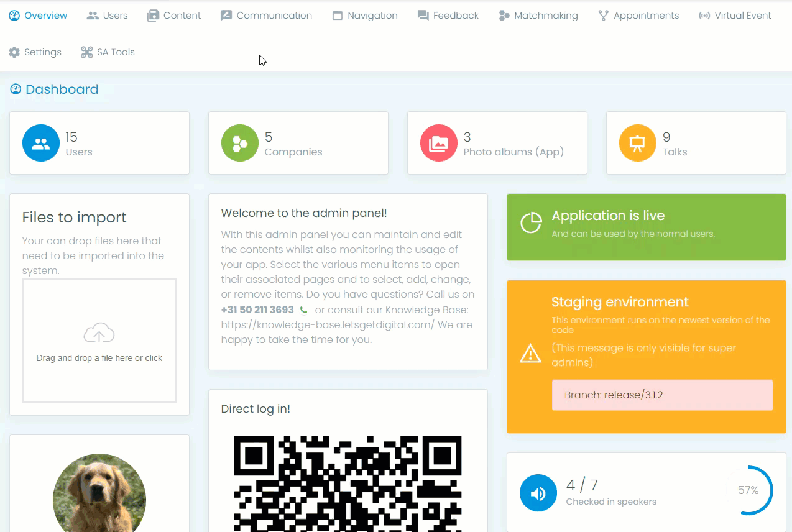This screenshot has height=532, width=792.
Task: Click the warning triangle on Staging environment
Action: coord(530,354)
